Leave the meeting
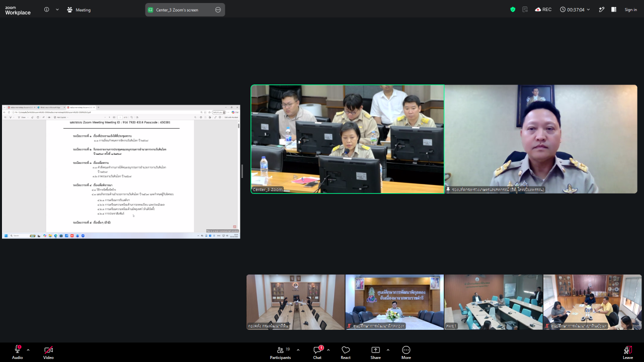 coord(627,352)
